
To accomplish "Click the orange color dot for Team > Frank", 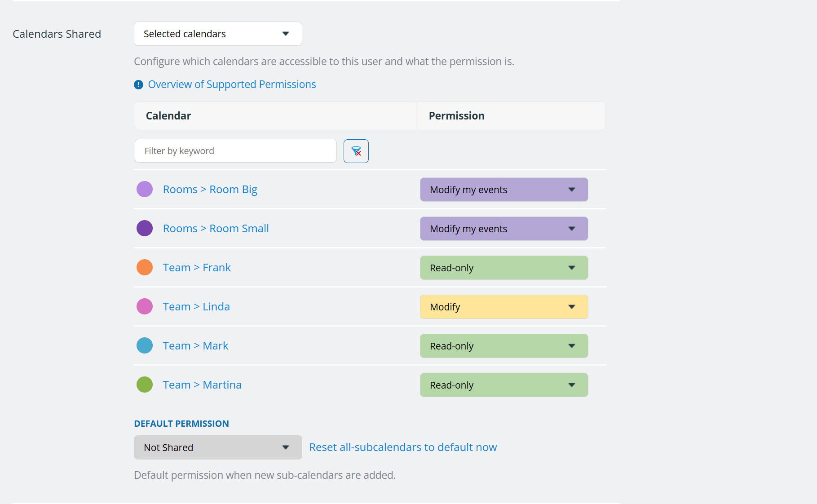I will (x=144, y=267).
